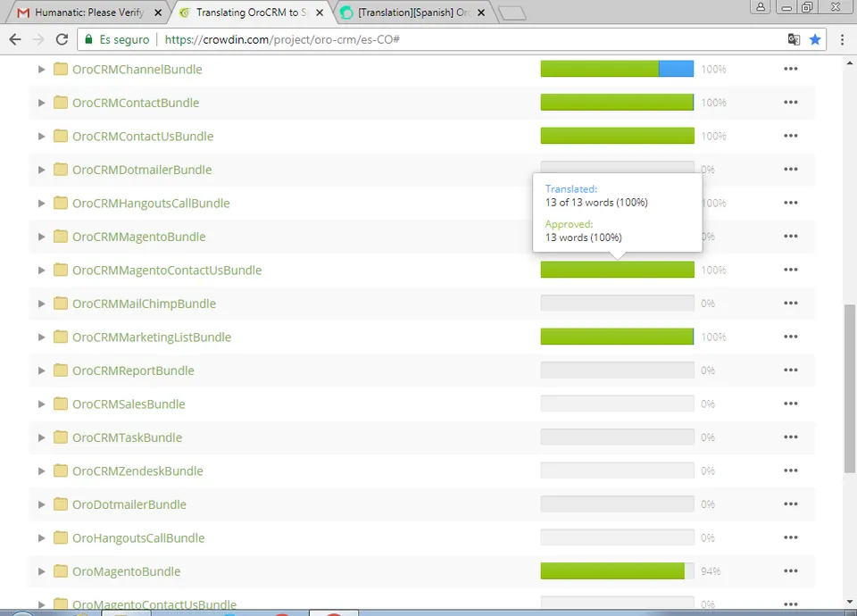
Task: Open more options for OroCRMChannelBundle
Action: tap(790, 69)
